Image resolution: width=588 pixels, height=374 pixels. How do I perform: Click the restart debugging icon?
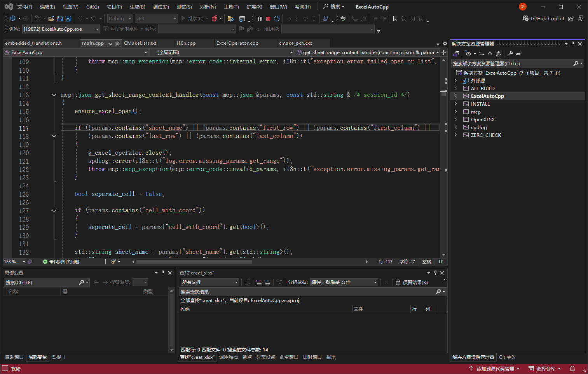click(277, 18)
